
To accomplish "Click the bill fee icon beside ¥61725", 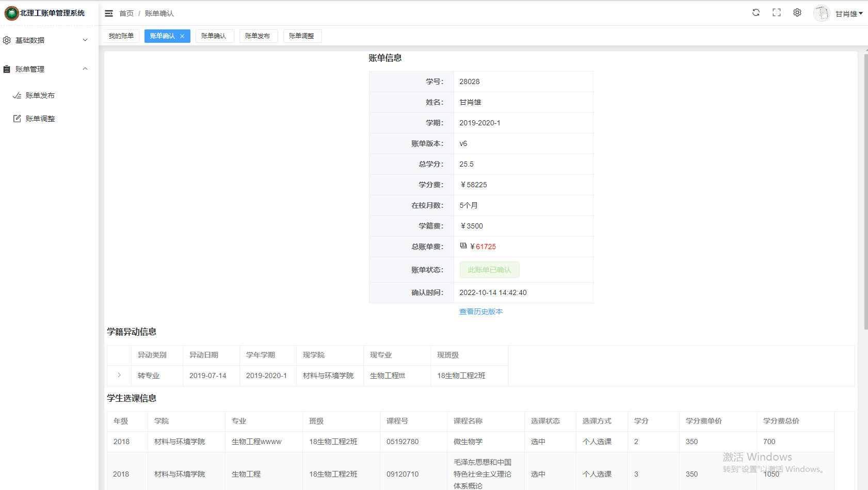I will (x=463, y=246).
